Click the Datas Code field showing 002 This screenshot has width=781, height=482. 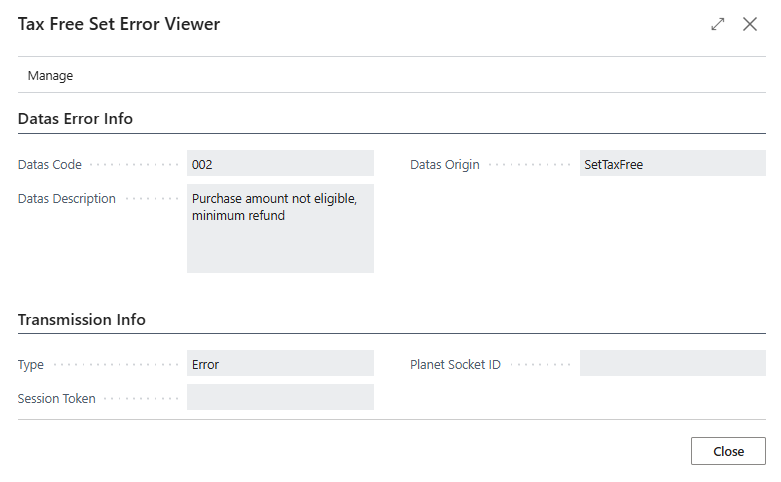(280, 164)
